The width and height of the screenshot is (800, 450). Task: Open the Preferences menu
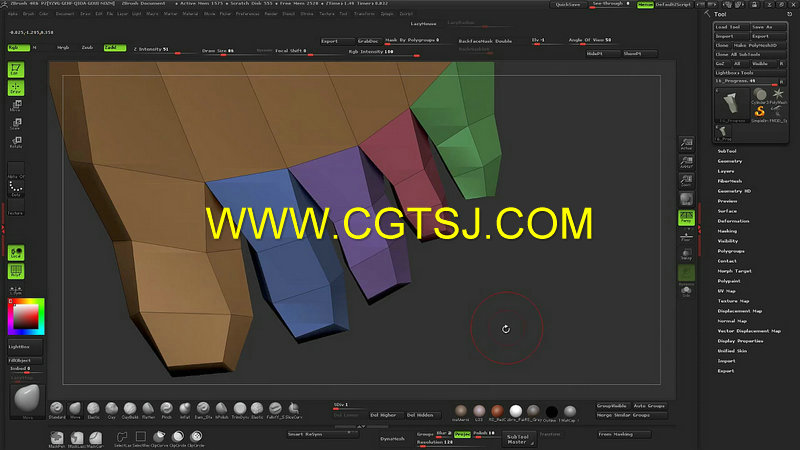coord(247,14)
